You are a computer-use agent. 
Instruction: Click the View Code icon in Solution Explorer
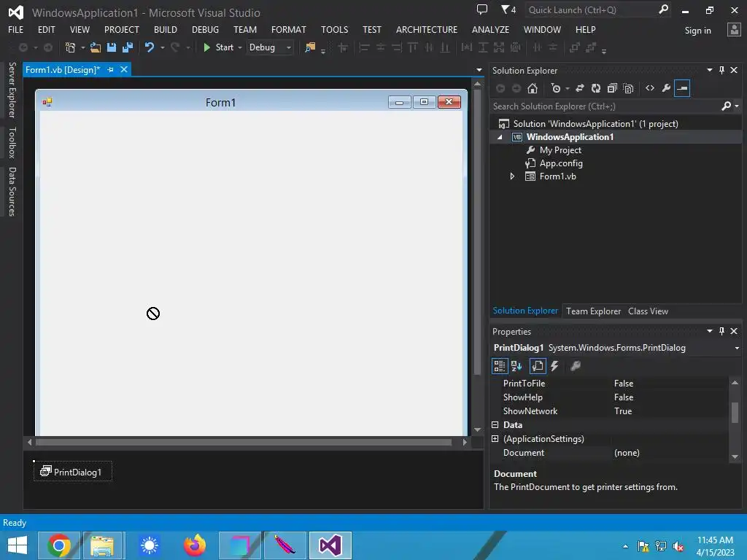tap(650, 88)
